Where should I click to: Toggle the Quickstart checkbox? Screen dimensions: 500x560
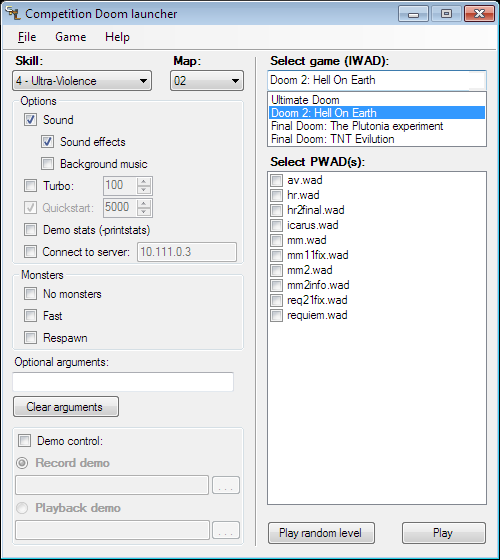click(x=30, y=208)
